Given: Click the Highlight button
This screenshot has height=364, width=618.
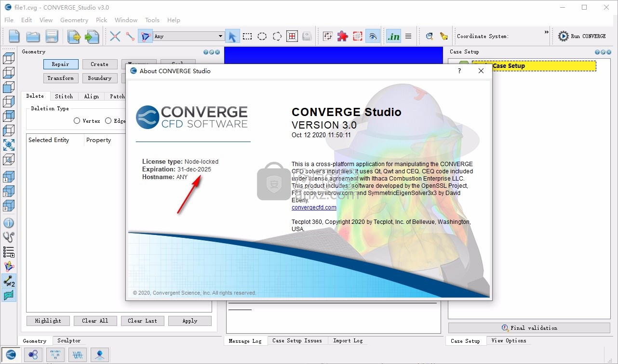Looking at the screenshot, I should (48, 321).
